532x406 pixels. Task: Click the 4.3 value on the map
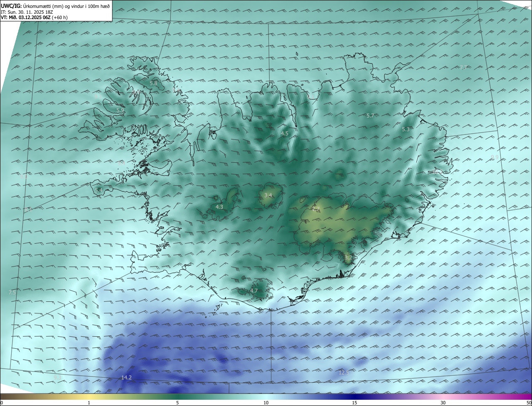click(219, 207)
